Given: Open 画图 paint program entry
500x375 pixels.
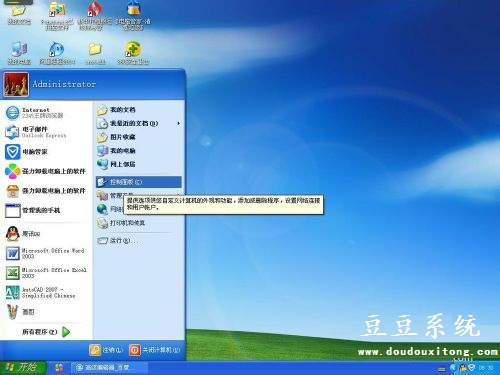Looking at the screenshot, I should 46,312.
